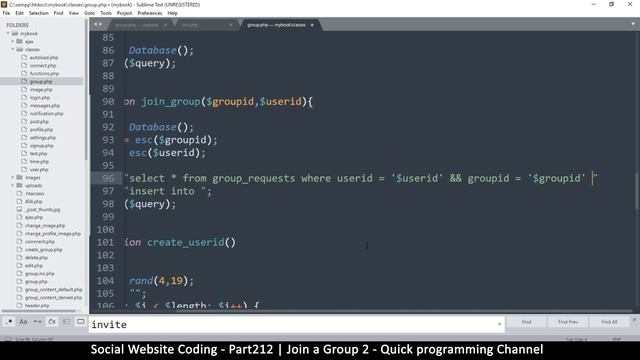Viewport: 640px width, 360px height.
Task: Click the status bar panel switcher icon
Action: coord(8,339)
